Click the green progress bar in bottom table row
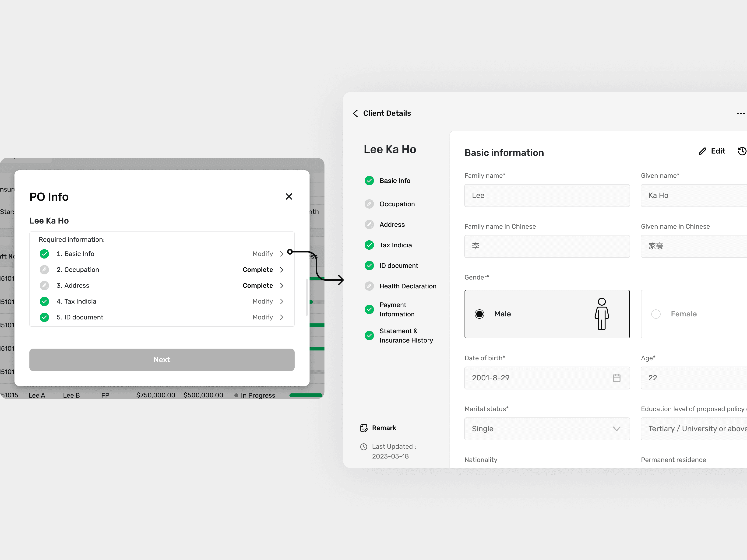The image size is (747, 560). coord(306,395)
